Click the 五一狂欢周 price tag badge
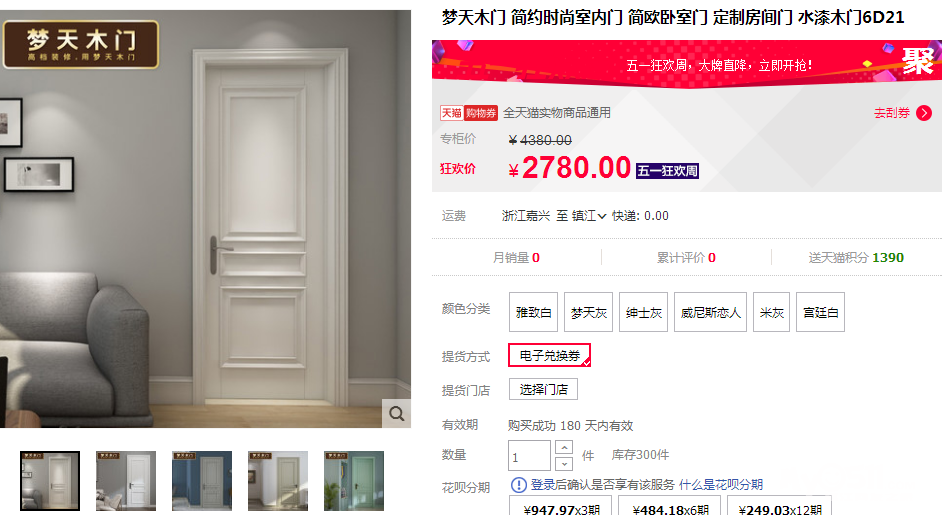The width and height of the screenshot is (943, 515). click(x=668, y=171)
